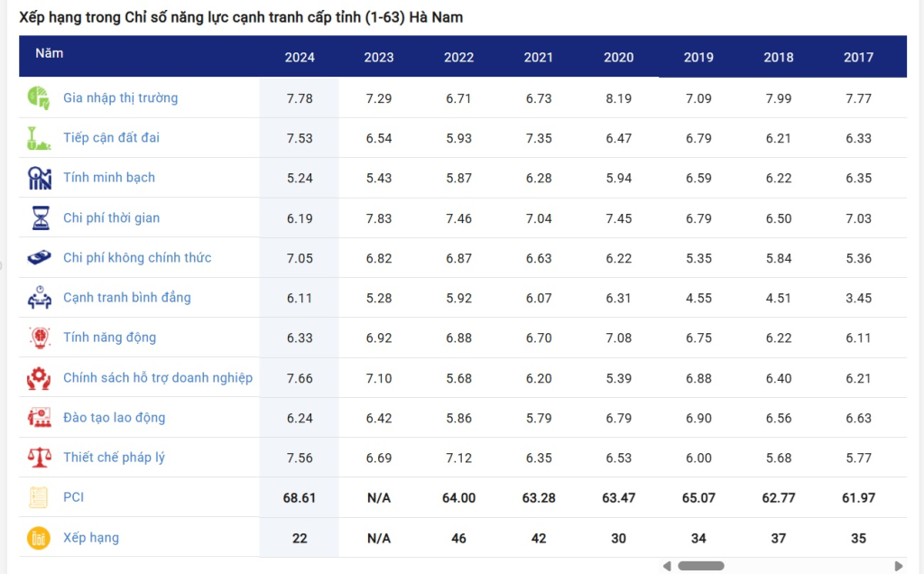Click the Năm header cell

click(50, 53)
